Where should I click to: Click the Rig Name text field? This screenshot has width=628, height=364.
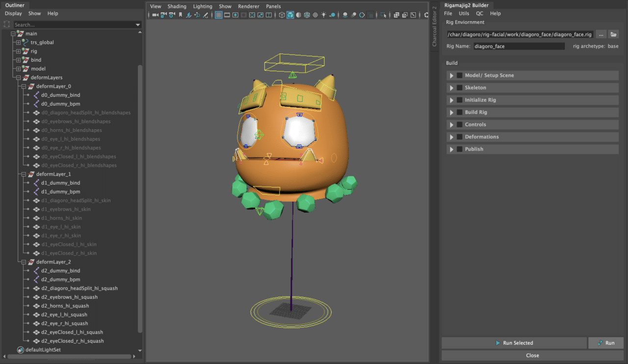(519, 46)
